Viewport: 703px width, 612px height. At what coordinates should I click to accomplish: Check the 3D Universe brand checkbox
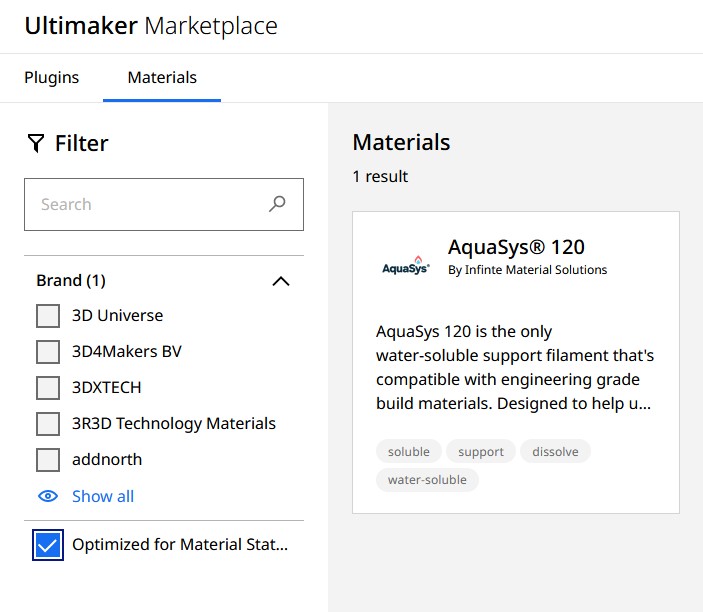click(x=48, y=316)
